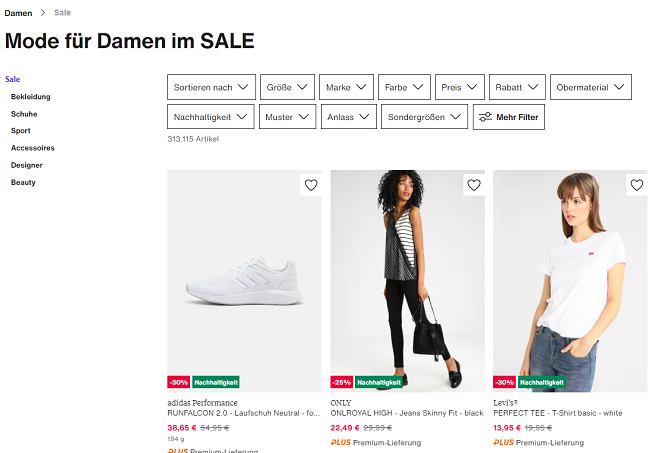Screen dimensions: 670x453
Task: Open the Sortieren nach dropdown
Action: 211,87
